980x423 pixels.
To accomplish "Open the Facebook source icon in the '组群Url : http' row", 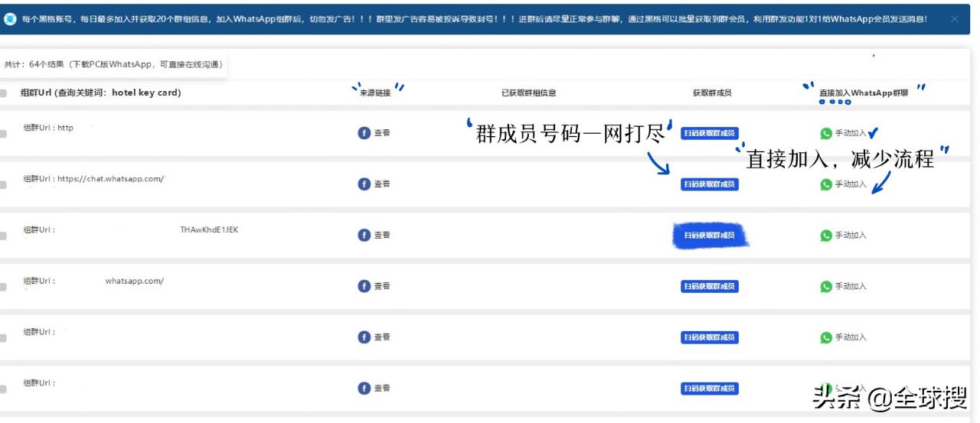I will point(364,133).
